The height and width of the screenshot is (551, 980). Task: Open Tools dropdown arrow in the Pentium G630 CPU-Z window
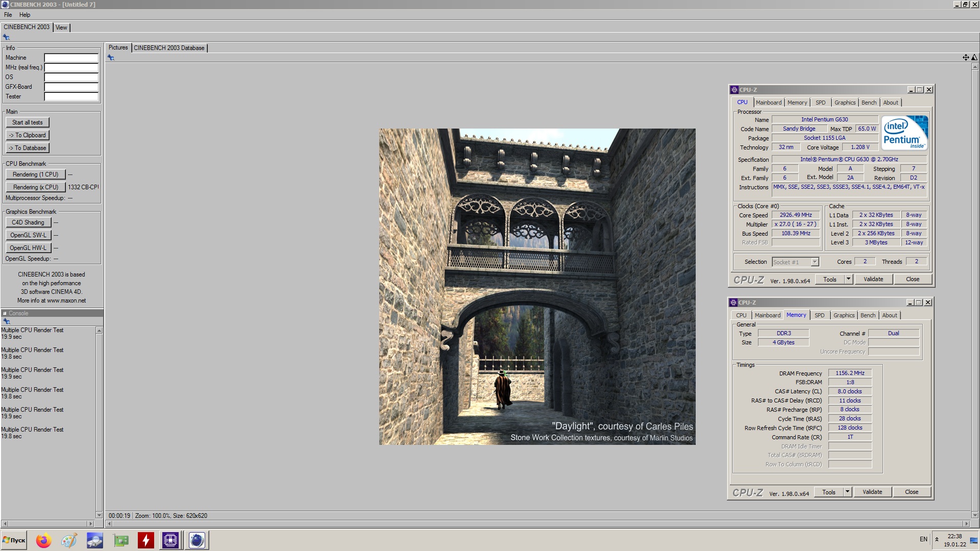pos(848,279)
